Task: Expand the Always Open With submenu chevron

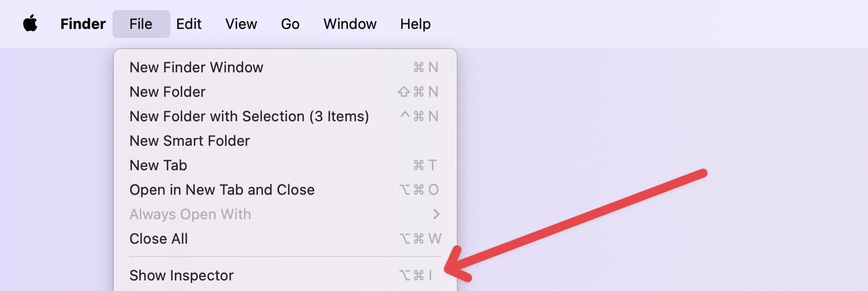Action: coord(436,214)
